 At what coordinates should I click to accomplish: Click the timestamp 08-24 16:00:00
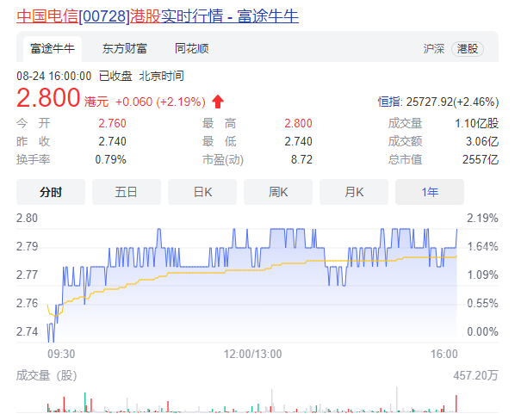coord(54,76)
